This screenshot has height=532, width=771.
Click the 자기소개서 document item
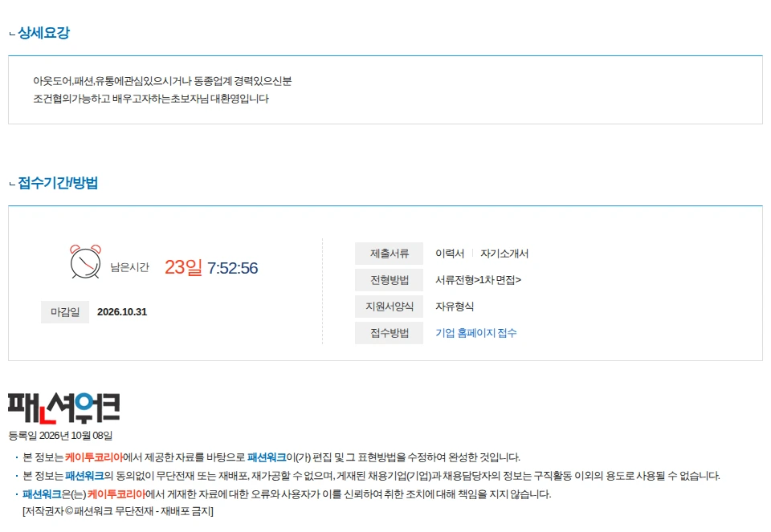[x=504, y=254]
